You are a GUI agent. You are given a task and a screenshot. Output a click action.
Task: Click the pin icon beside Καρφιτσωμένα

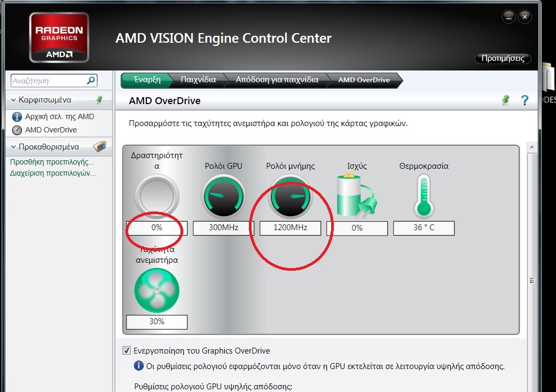100,100
